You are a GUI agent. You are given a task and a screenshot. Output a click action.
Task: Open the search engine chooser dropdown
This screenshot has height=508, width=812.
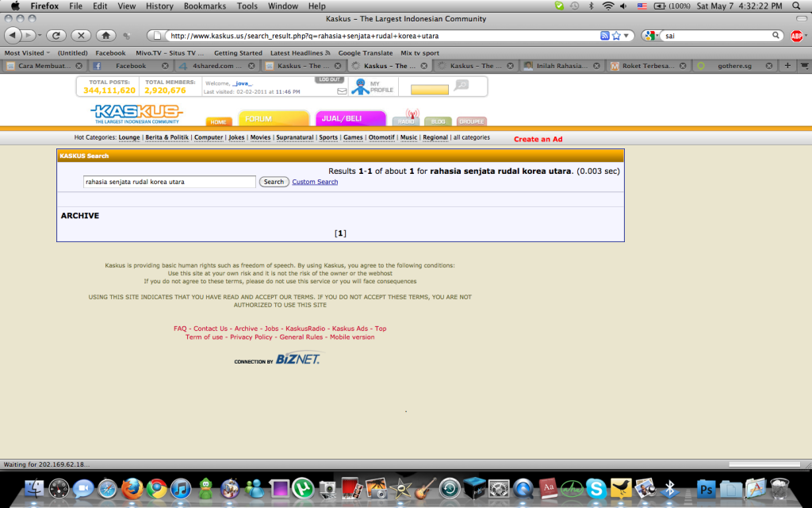coord(652,36)
